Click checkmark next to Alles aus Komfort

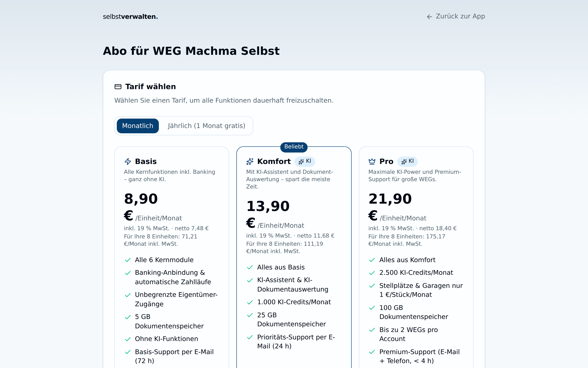tap(372, 260)
